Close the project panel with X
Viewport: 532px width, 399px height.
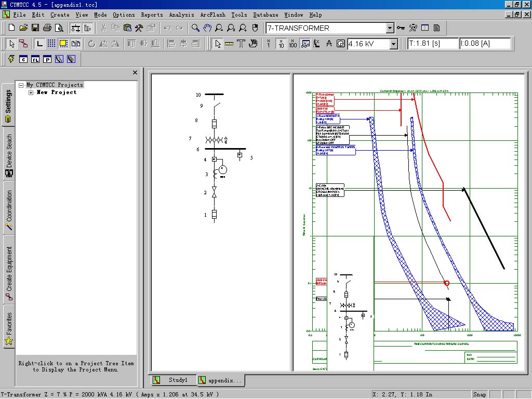[x=135, y=73]
